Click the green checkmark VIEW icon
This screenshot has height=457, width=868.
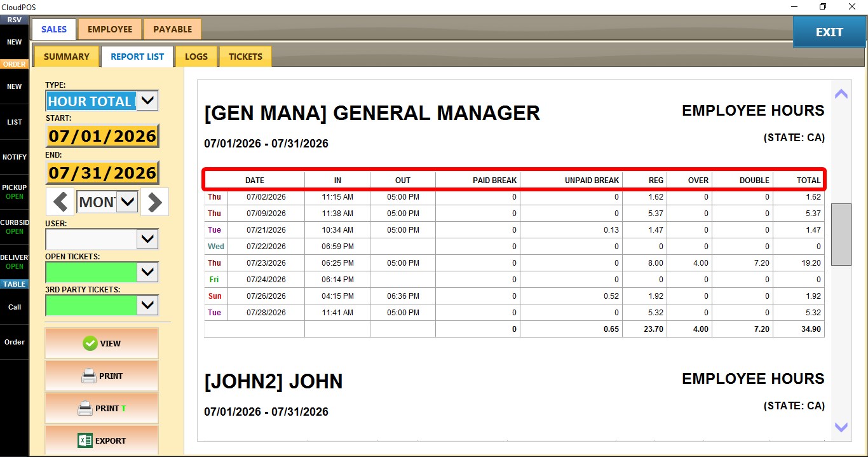click(x=90, y=343)
